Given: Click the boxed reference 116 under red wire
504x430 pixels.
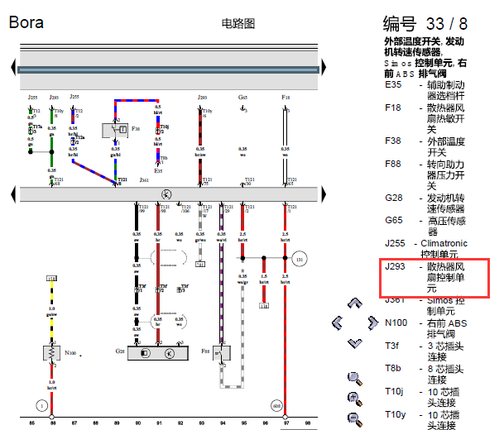Looking at the screenshot, I should 264,306.
